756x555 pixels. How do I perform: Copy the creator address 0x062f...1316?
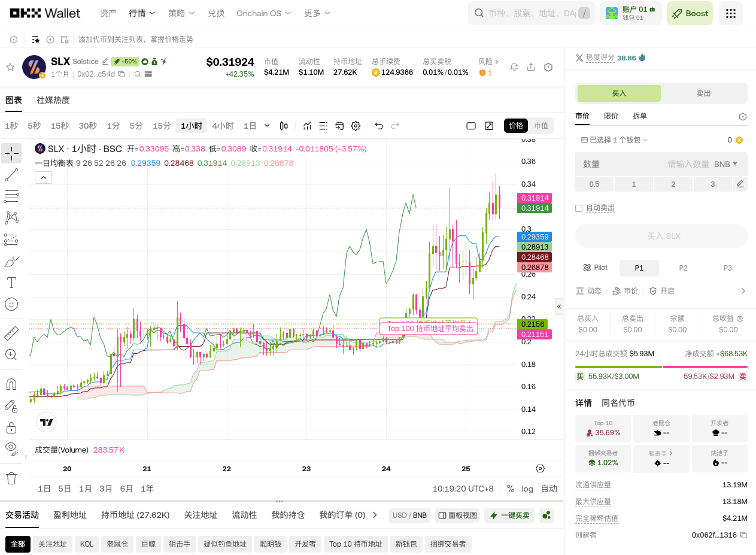pos(744,535)
